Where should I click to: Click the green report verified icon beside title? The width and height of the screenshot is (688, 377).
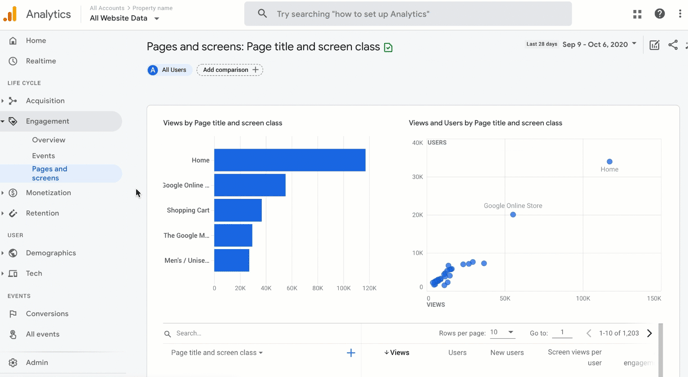point(388,47)
